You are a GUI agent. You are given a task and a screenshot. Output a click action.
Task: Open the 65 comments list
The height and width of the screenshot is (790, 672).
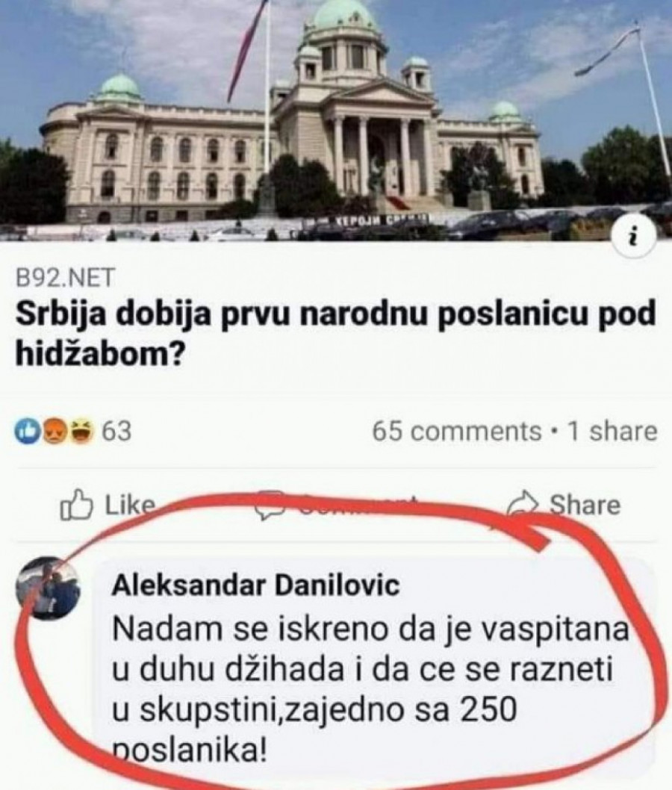[457, 432]
